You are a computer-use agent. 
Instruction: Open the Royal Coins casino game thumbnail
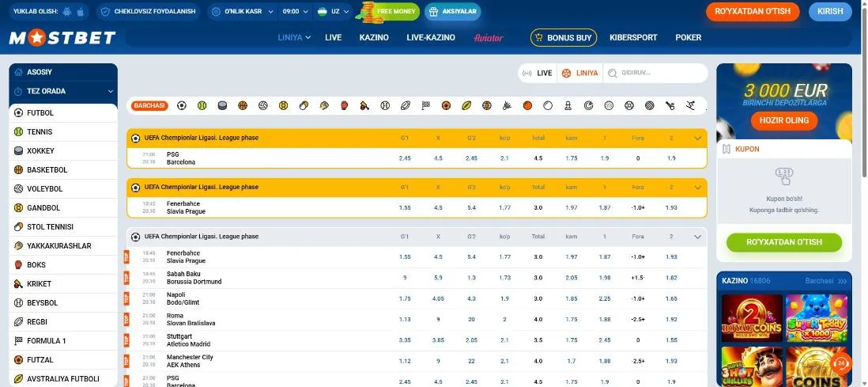click(x=752, y=318)
